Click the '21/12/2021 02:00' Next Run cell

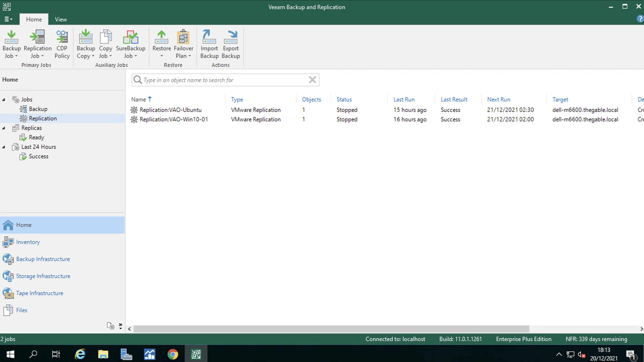(x=510, y=119)
